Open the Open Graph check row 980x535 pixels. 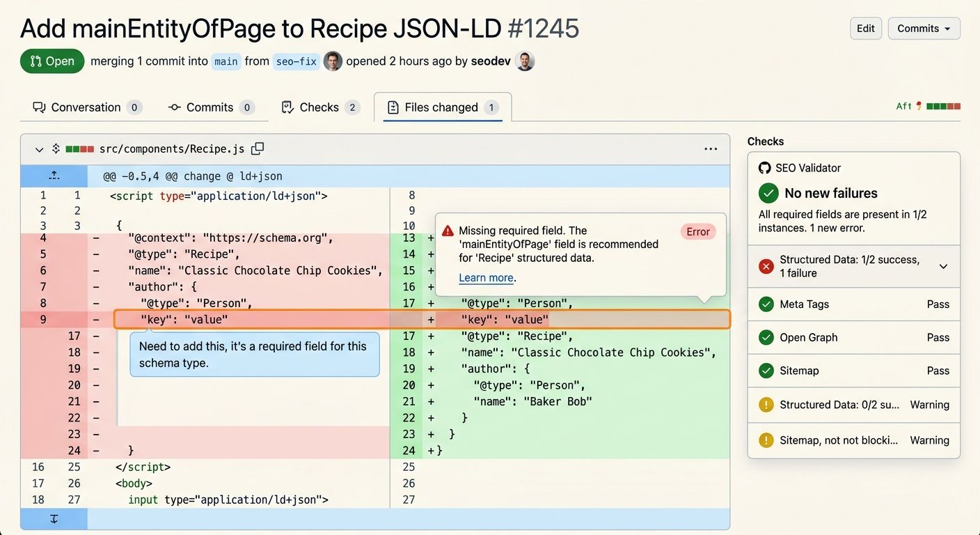tap(854, 338)
